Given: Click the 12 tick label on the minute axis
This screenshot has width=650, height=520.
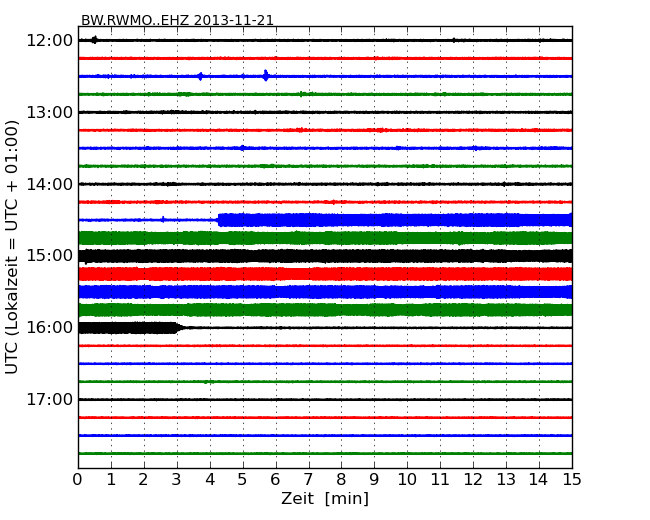Looking at the screenshot, I should (473, 479).
